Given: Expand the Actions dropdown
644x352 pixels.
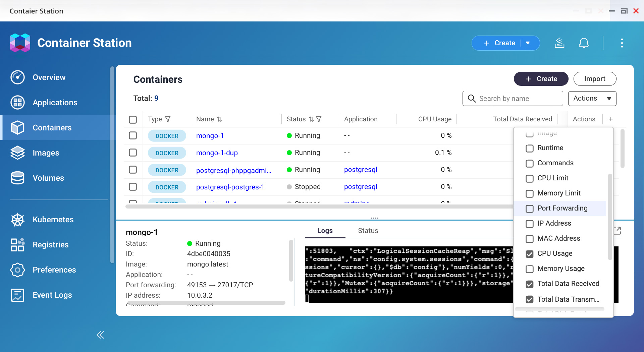Looking at the screenshot, I should click(592, 98).
